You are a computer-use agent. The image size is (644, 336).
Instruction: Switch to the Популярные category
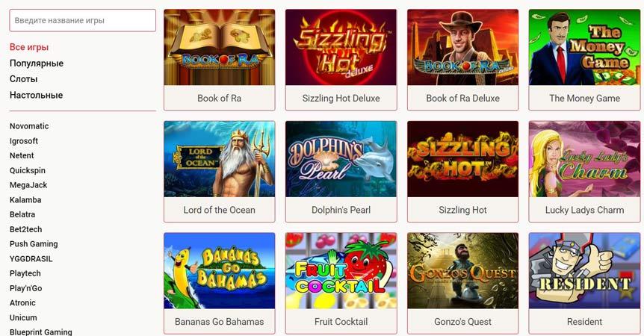[x=37, y=63]
